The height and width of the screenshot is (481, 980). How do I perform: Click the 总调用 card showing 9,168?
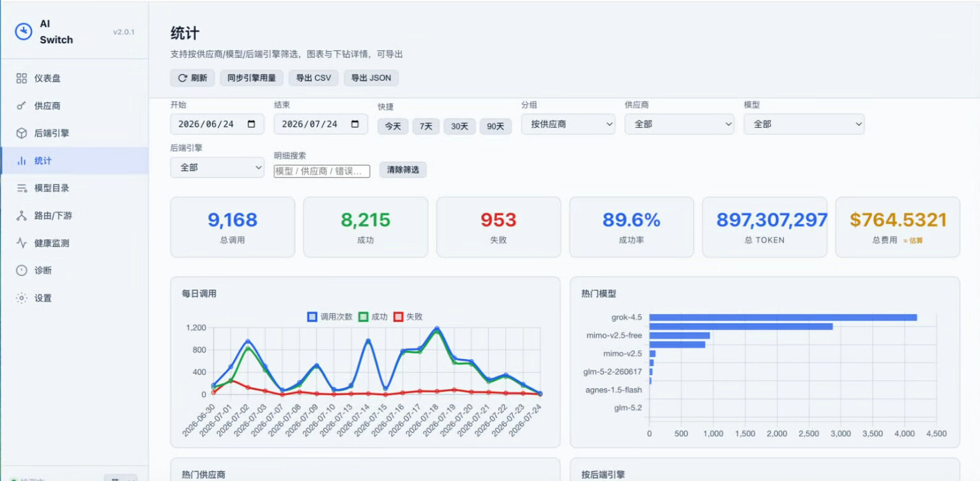click(233, 227)
